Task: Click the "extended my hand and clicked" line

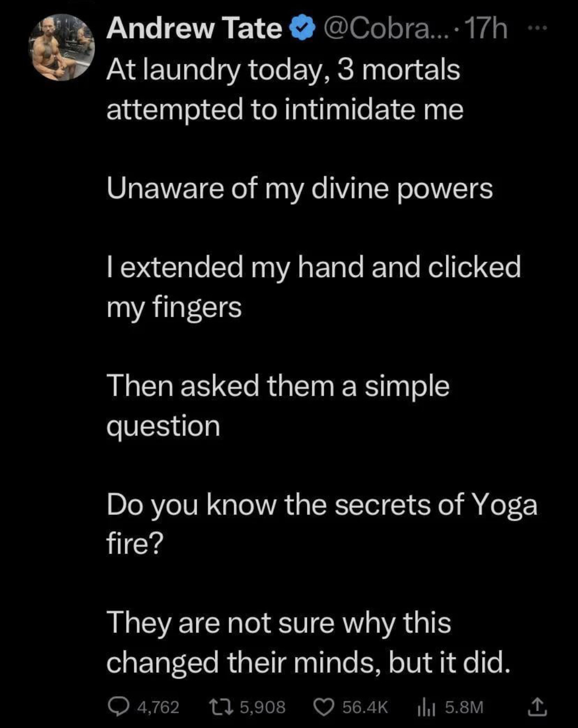Action: tap(313, 267)
